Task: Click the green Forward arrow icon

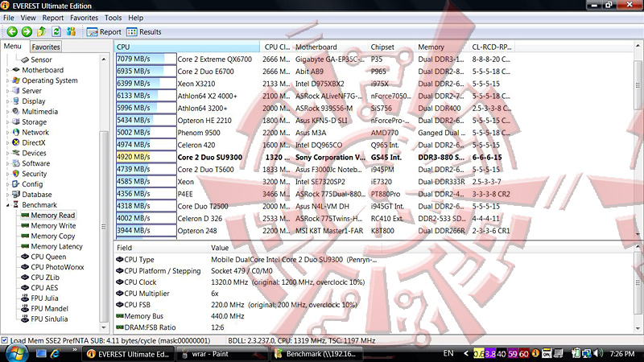Action: tap(27, 31)
